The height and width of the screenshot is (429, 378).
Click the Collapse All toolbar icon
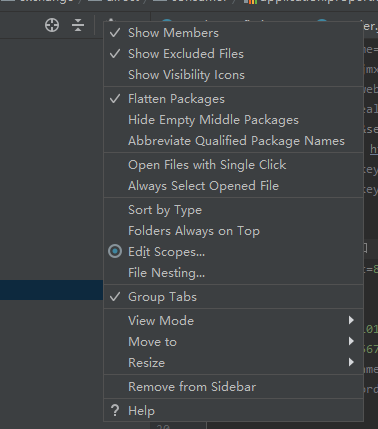coord(78,25)
